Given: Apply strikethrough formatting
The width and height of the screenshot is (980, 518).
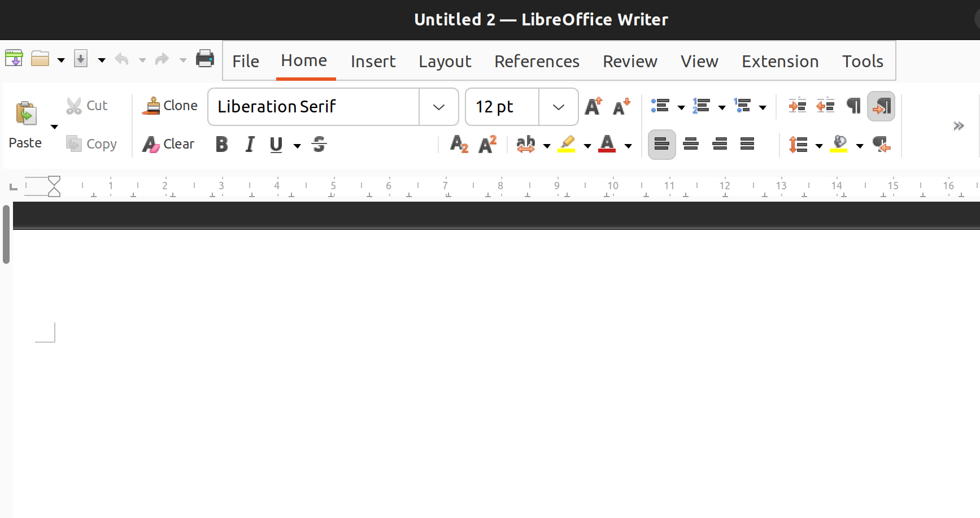Looking at the screenshot, I should coord(319,145).
